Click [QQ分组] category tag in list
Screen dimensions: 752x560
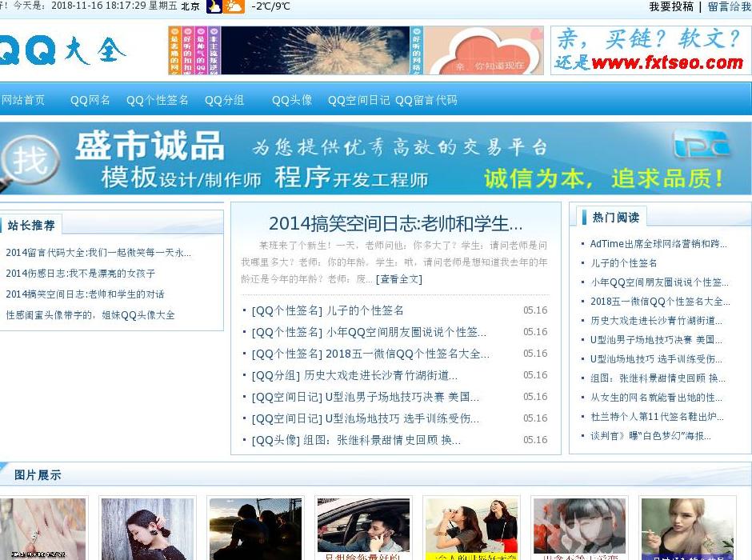tap(276, 375)
